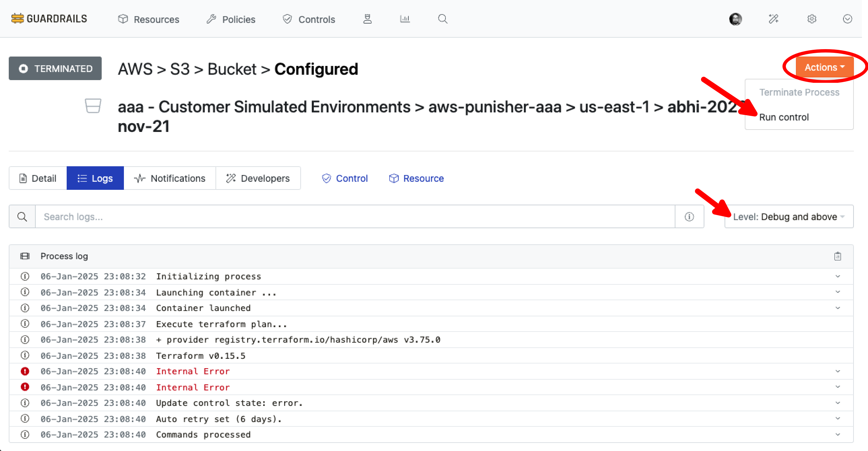Click the developer wand icon in navbar
This screenshot has width=868, height=451.
coord(773,19)
